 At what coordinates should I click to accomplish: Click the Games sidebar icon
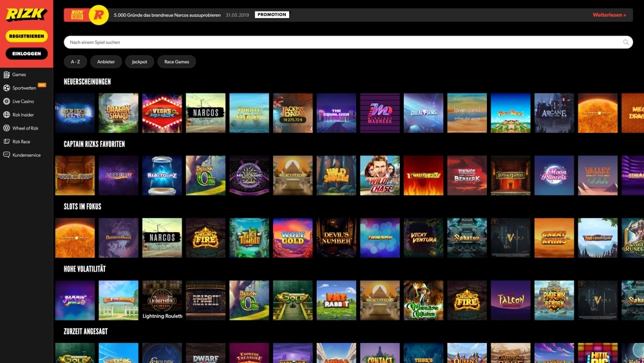coord(6,74)
